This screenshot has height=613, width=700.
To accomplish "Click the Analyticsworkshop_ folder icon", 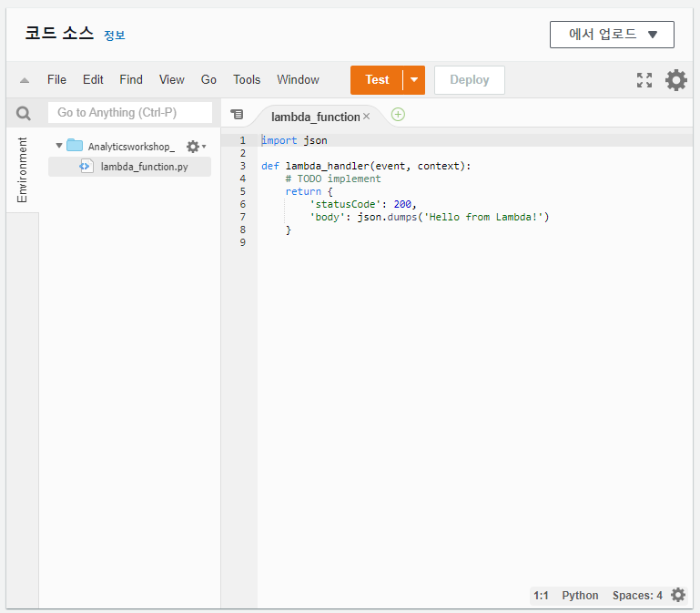I will click(75, 145).
